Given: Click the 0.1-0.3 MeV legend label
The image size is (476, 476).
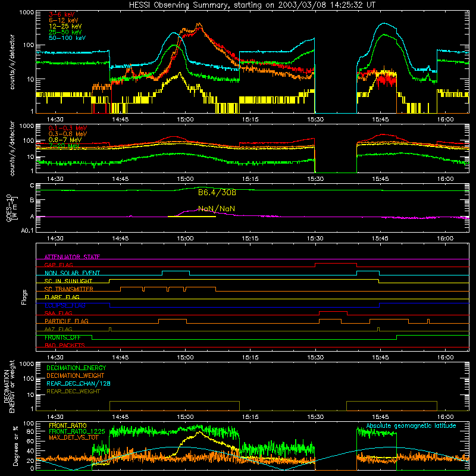Looking at the screenshot, I should [x=68, y=128].
